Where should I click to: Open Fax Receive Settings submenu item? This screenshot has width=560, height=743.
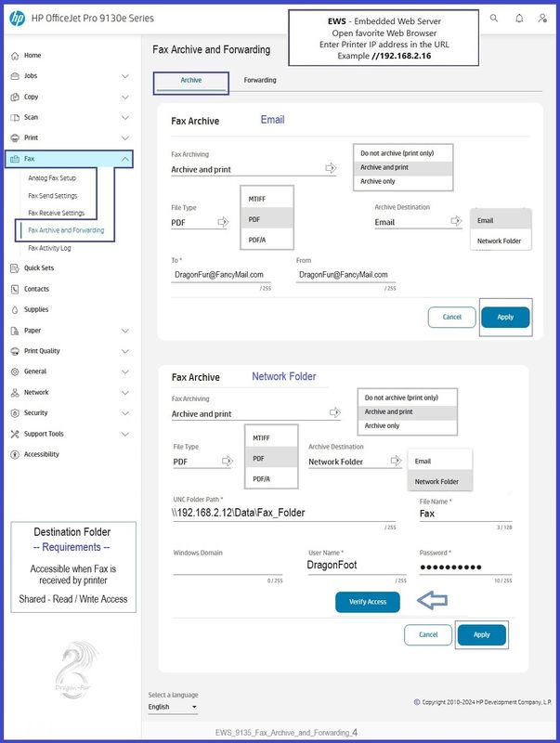pyautogui.click(x=57, y=214)
